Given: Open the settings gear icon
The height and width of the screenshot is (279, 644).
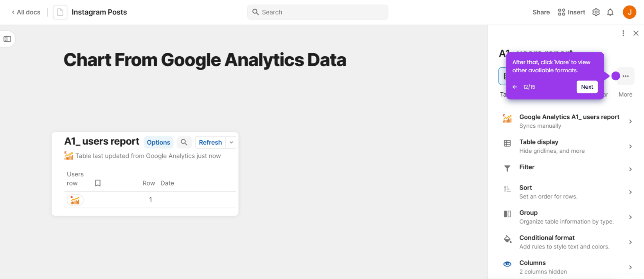Looking at the screenshot, I should pyautogui.click(x=596, y=12).
